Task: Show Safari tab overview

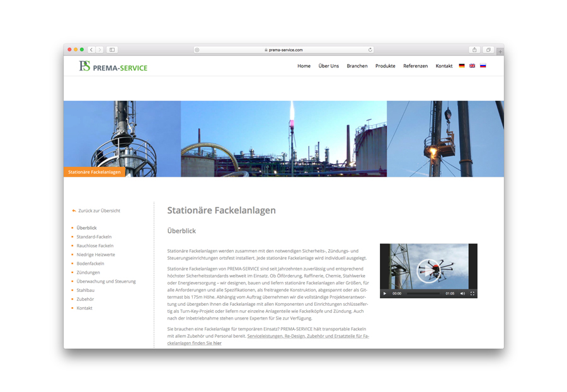Action: (x=488, y=50)
